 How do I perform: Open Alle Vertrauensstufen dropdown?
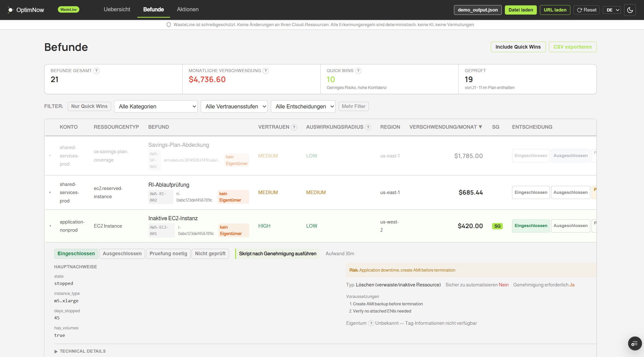234,106
